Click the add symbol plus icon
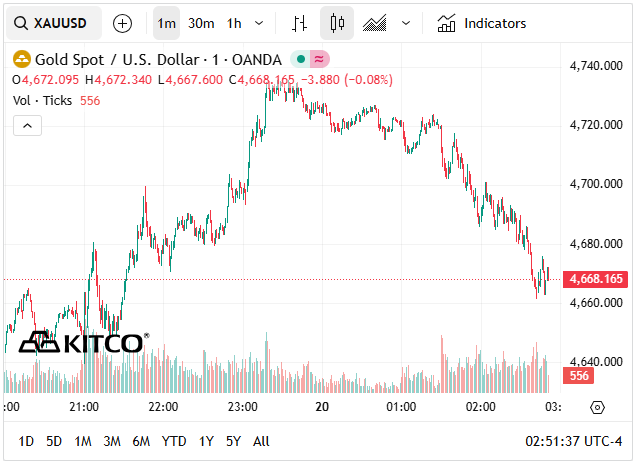 point(122,23)
